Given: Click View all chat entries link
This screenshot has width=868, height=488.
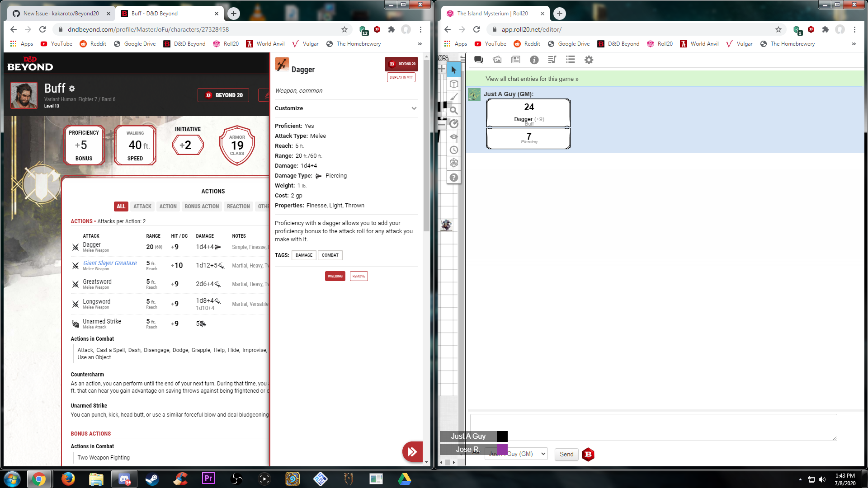Looking at the screenshot, I should pos(532,79).
